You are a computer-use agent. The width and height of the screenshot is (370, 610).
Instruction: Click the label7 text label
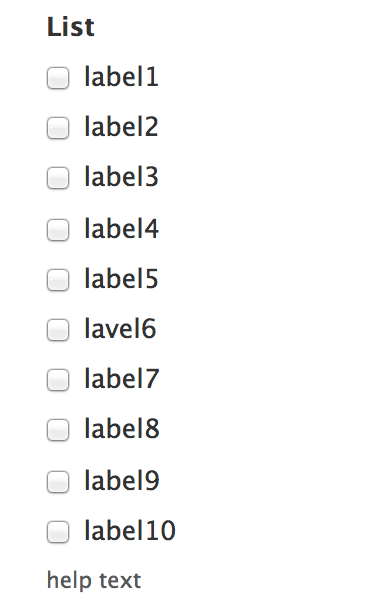pos(122,378)
